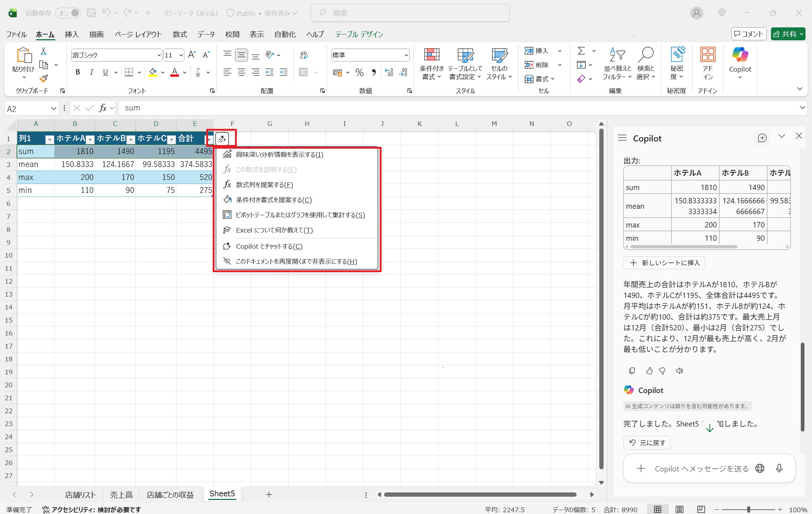
Task: Select 条件付き書式を提案する in the context menu
Action: click(274, 200)
